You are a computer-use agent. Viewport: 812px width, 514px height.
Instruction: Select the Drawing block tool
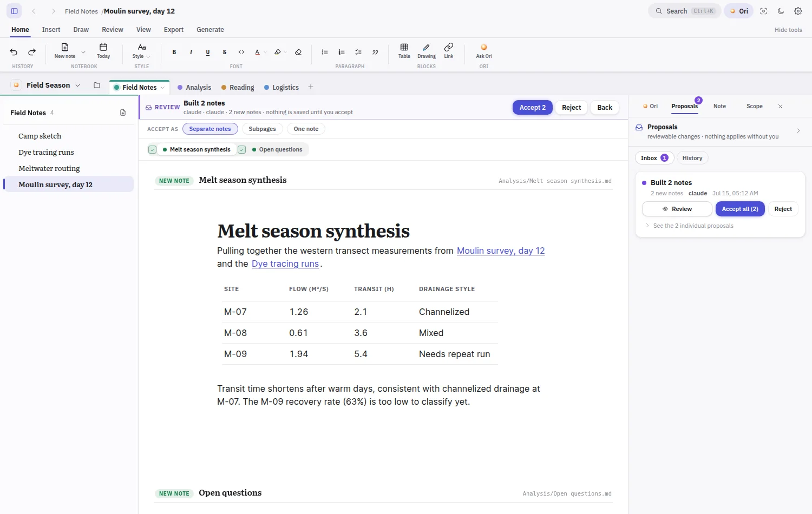pyautogui.click(x=427, y=51)
